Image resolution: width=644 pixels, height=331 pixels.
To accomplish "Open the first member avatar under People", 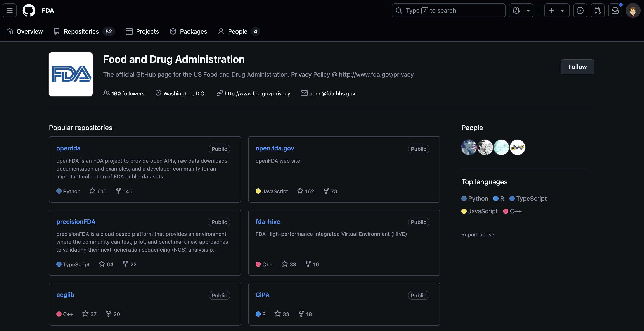I will coord(469,147).
